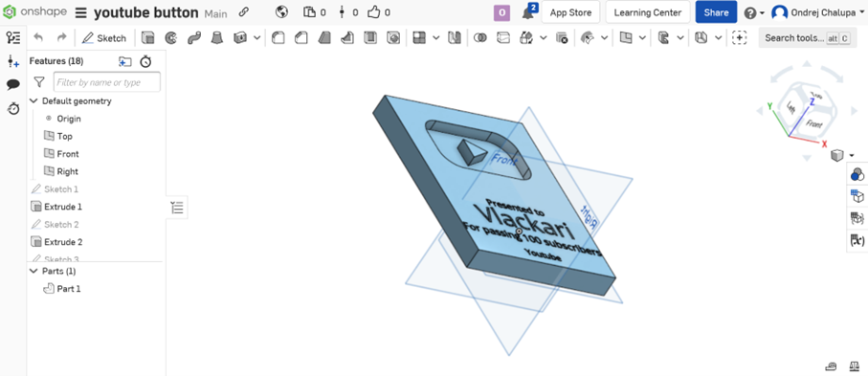Start a new Sketch
The image size is (868, 376).
104,37
